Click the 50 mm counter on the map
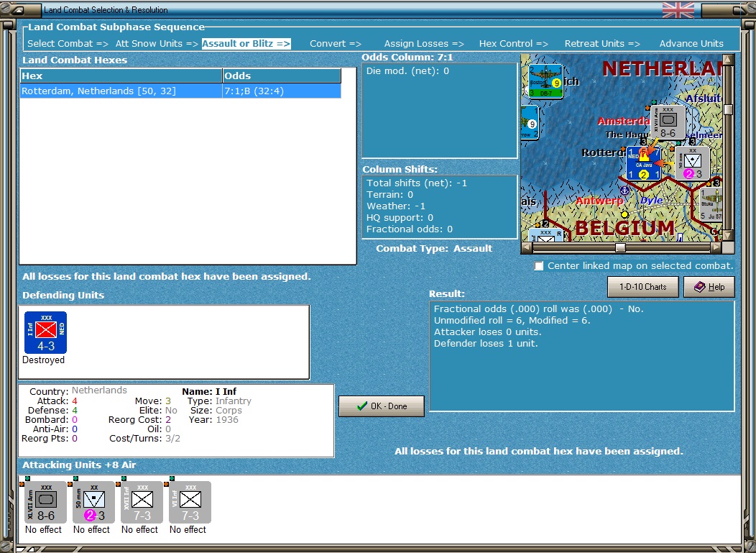Image resolution: width=756 pixels, height=553 pixels. (692, 163)
